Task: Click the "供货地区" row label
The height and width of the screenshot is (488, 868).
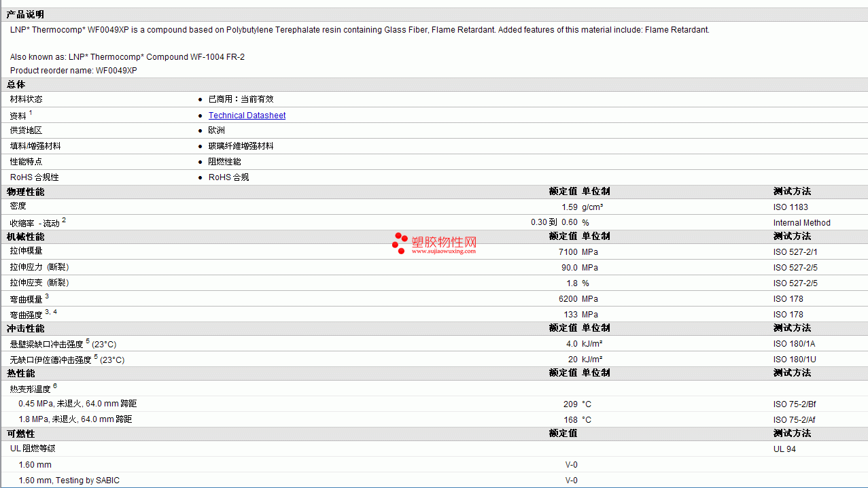Action: point(26,130)
